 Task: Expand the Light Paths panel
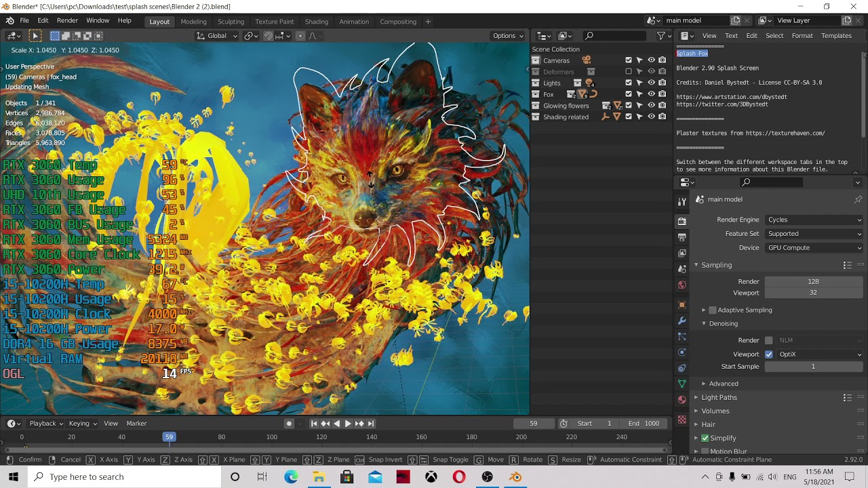pos(696,397)
